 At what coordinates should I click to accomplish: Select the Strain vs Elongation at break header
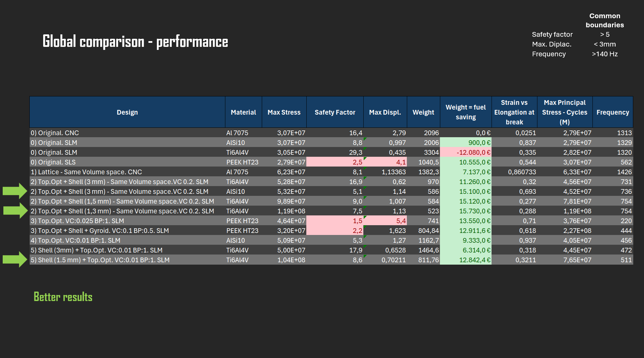(514, 112)
